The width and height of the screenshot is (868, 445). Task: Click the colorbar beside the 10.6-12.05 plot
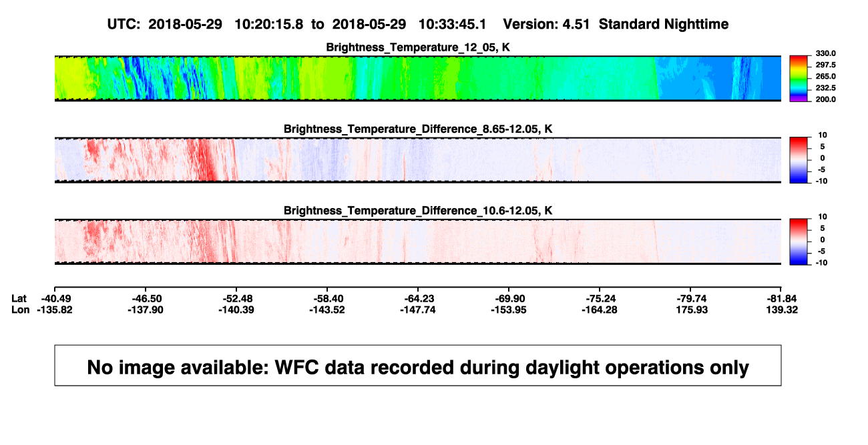[x=799, y=242]
